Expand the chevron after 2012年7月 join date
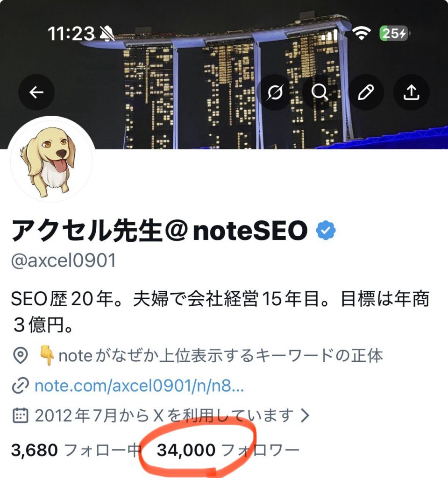448x478 pixels. tap(305, 415)
